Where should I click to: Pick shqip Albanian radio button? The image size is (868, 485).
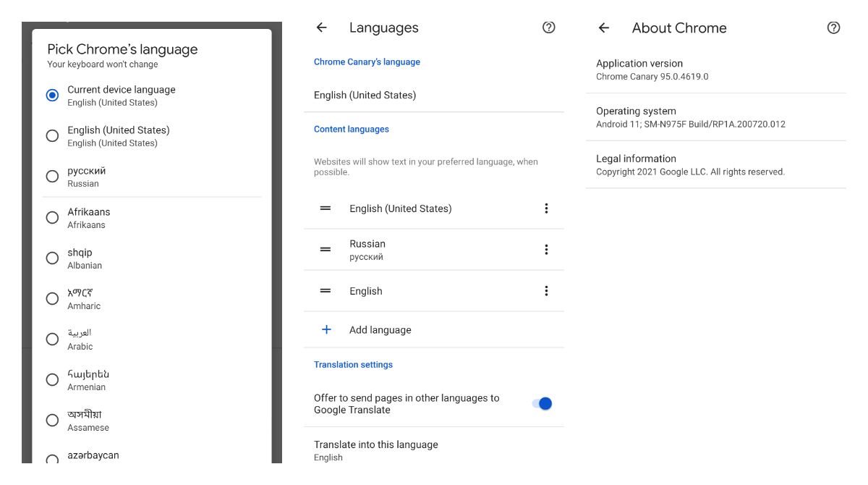[52, 258]
